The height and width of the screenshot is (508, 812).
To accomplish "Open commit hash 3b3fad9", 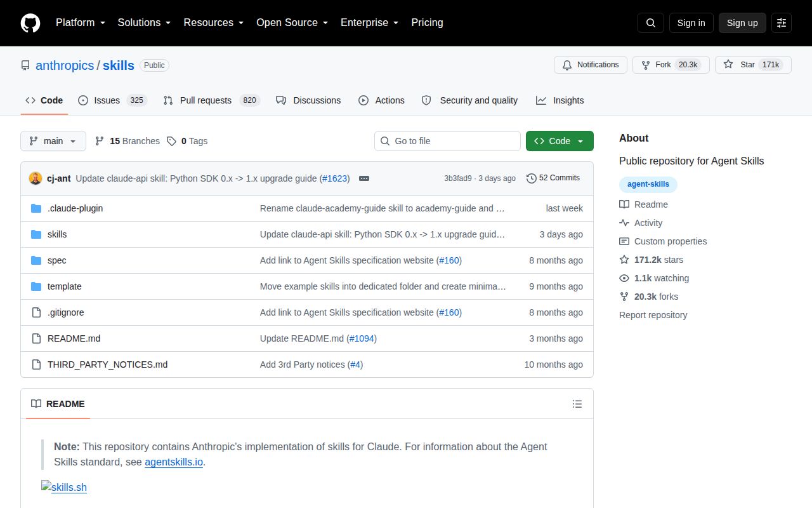I will (x=458, y=178).
